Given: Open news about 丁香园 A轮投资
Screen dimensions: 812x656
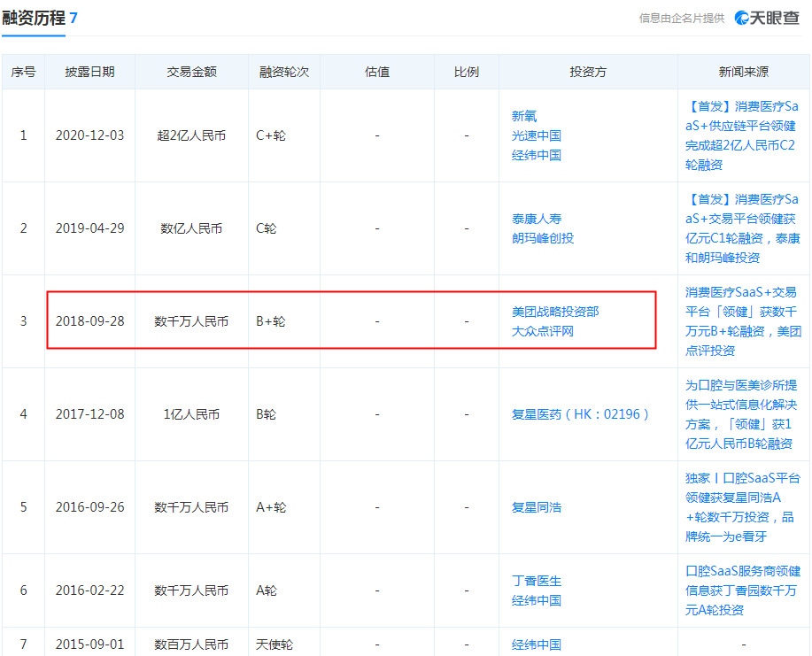Looking at the screenshot, I should coord(743,590).
